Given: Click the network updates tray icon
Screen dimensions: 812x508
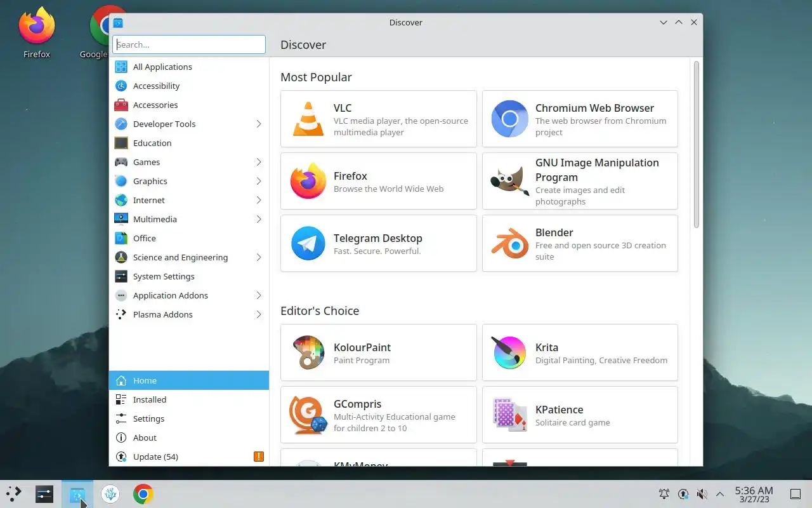Looking at the screenshot, I should (x=683, y=494).
